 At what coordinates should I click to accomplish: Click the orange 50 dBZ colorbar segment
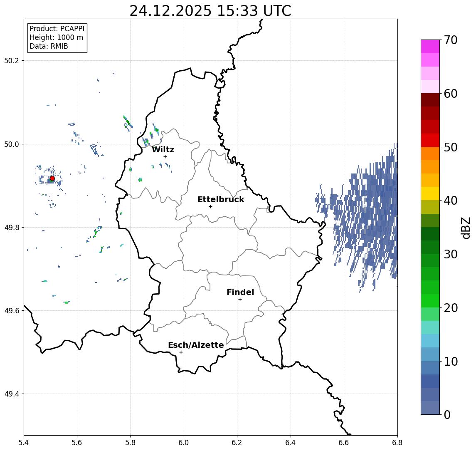pyautogui.click(x=430, y=154)
